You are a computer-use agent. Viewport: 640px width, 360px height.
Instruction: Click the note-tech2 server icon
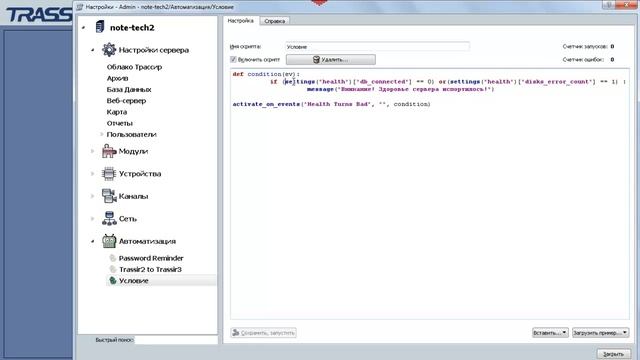100,27
